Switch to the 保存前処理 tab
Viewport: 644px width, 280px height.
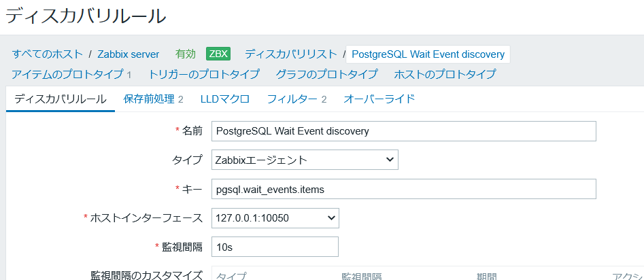pos(149,99)
